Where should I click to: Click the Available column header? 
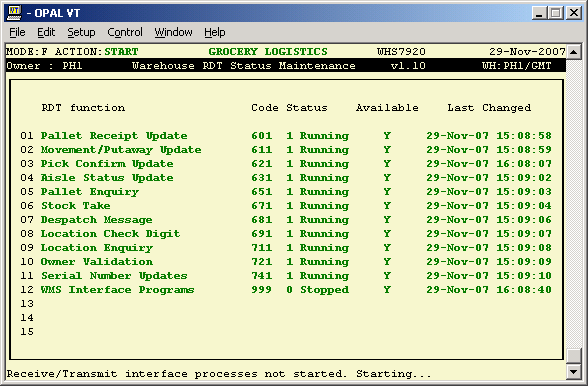(x=387, y=108)
